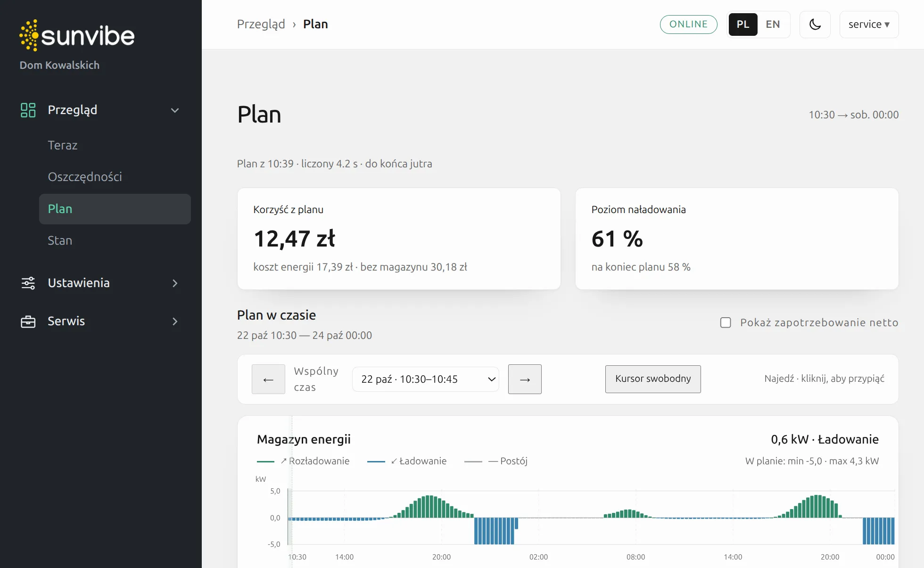Click the Kursor swobodny button
The image size is (924, 568).
pyautogui.click(x=653, y=379)
